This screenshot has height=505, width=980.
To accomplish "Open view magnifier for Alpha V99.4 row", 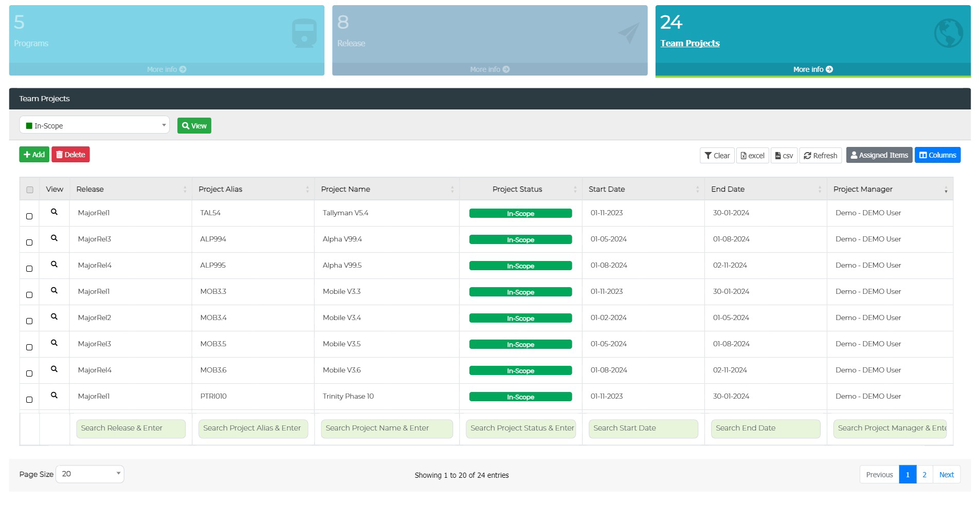I will coord(54,238).
